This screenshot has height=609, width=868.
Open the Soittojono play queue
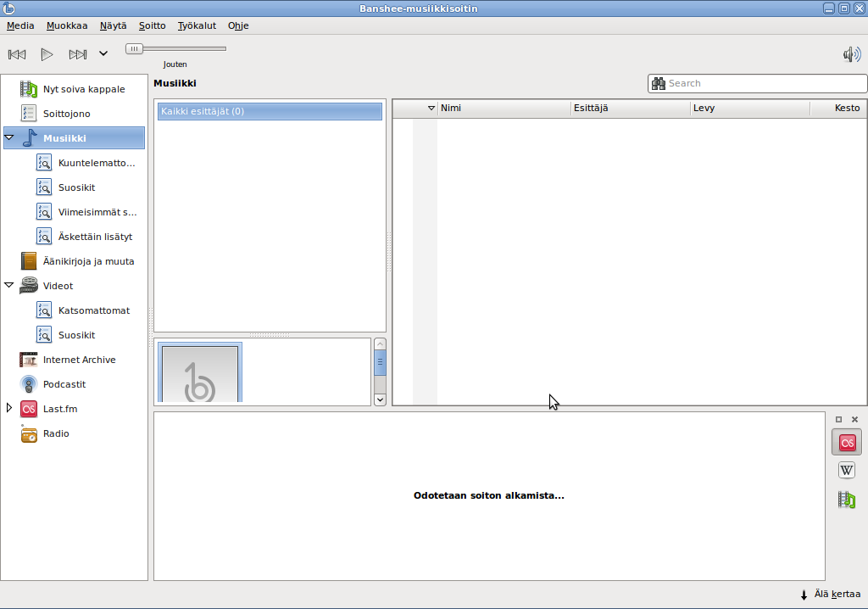click(66, 114)
